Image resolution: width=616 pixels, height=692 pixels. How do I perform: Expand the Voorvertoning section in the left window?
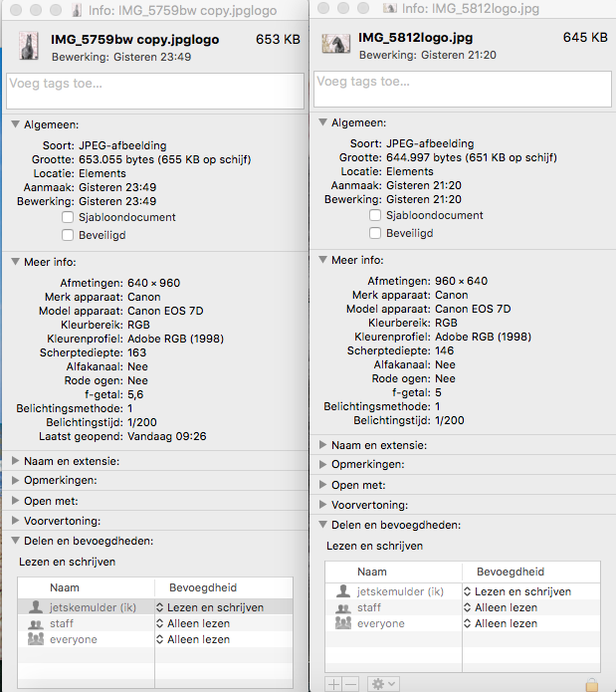[15, 521]
